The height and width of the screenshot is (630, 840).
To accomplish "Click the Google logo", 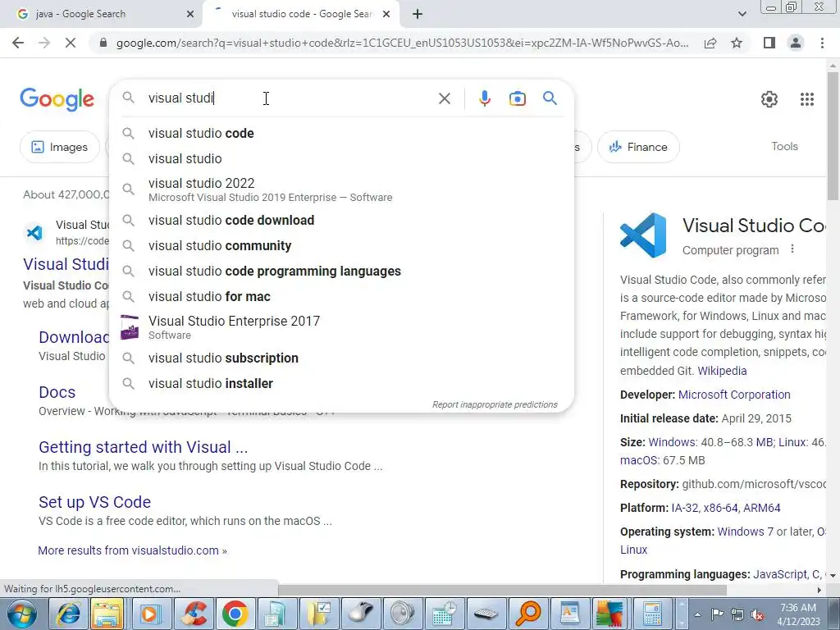I will coord(57,99).
